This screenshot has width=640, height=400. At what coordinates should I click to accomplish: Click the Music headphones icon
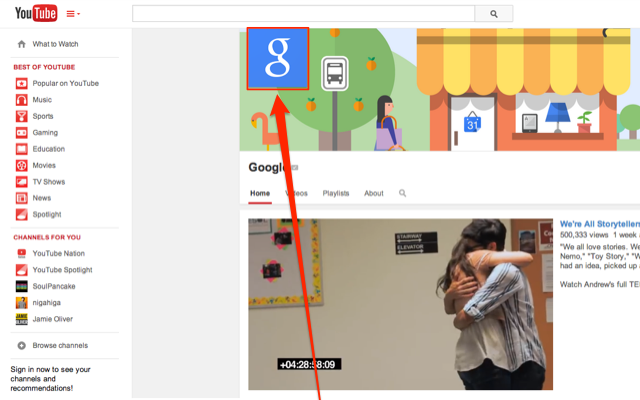coord(22,100)
